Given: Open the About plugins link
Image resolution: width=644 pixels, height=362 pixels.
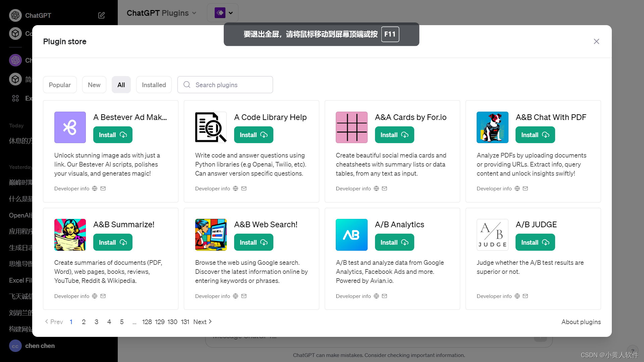Looking at the screenshot, I should pos(581,322).
